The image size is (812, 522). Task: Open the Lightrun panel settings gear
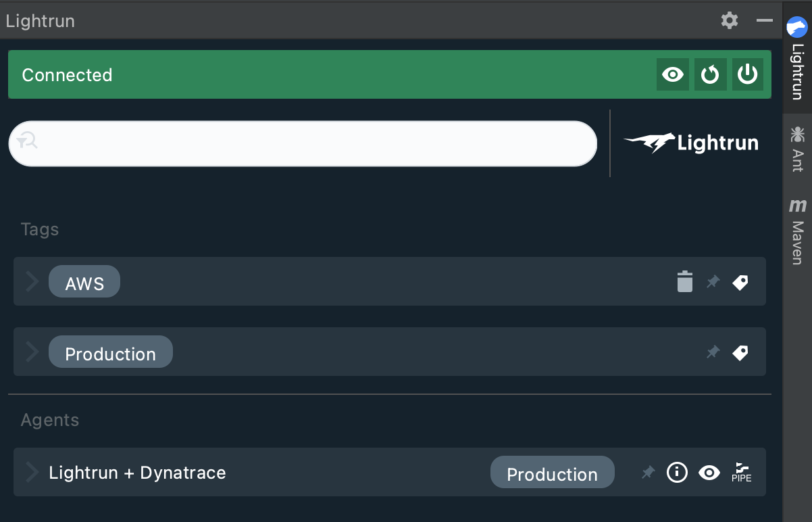(729, 20)
